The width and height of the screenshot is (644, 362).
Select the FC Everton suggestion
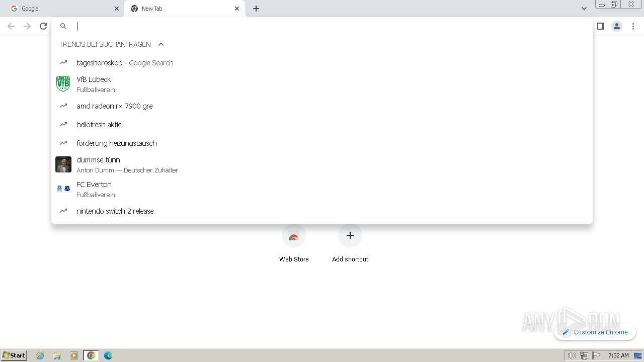pos(322,189)
